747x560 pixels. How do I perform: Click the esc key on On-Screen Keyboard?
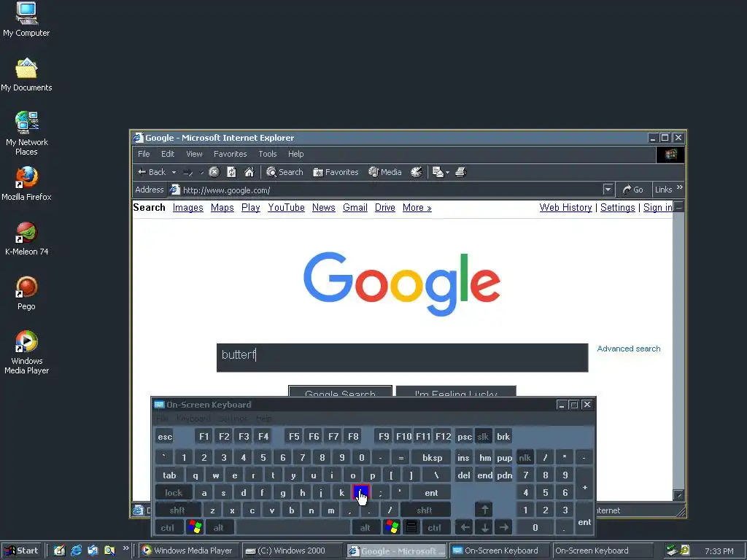tap(165, 437)
